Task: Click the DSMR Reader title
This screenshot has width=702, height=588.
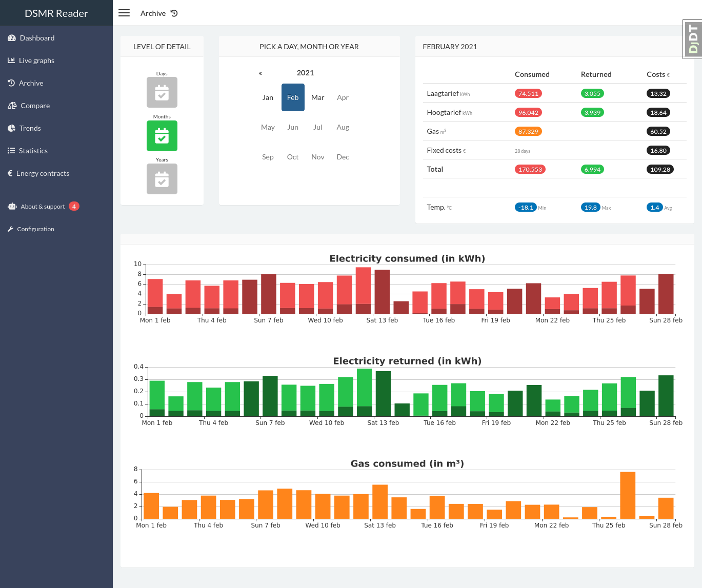Action: point(56,13)
